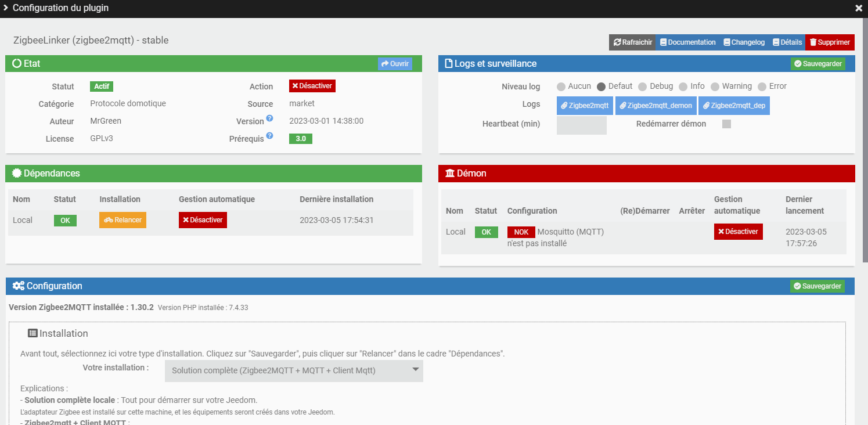Image resolution: width=868 pixels, height=425 pixels.
Task: Click the OK status in Dépendances table
Action: (x=65, y=221)
